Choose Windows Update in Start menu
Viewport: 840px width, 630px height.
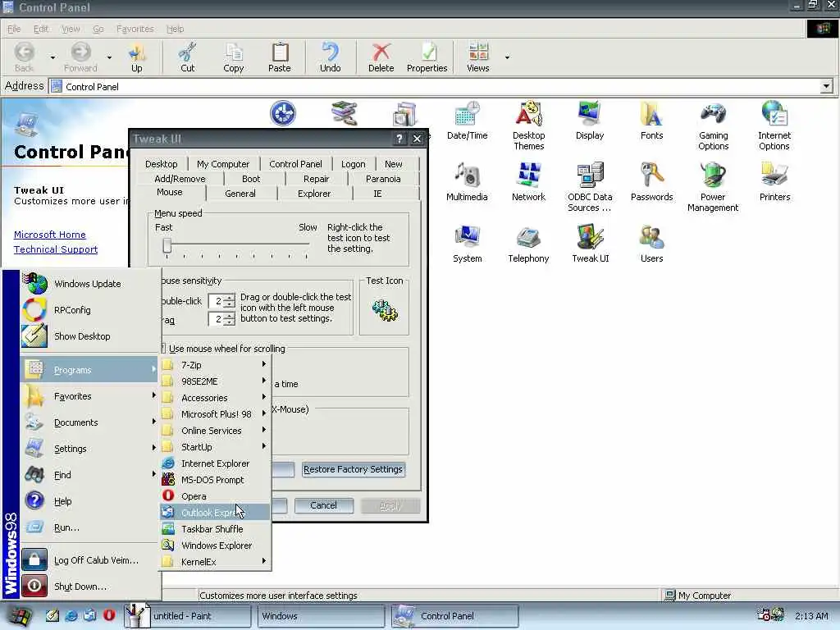89,284
